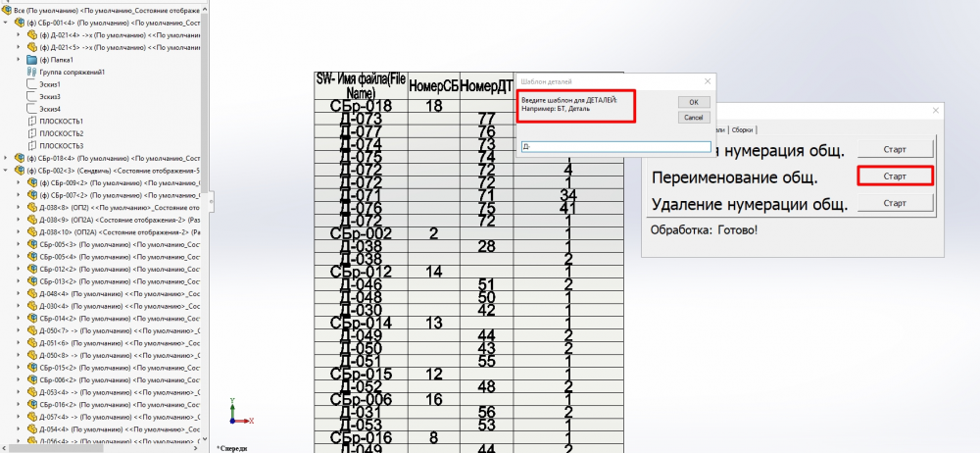Click the plane icon of ПЛОСКОСТЬ2

32,134
